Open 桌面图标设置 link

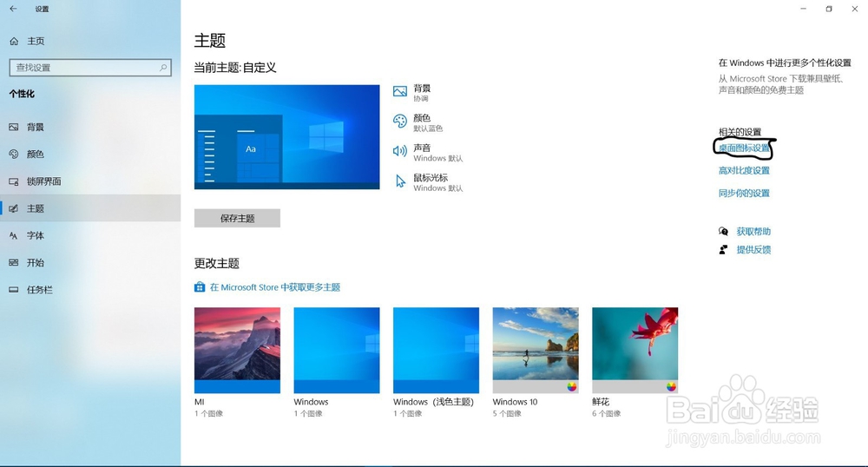point(744,148)
